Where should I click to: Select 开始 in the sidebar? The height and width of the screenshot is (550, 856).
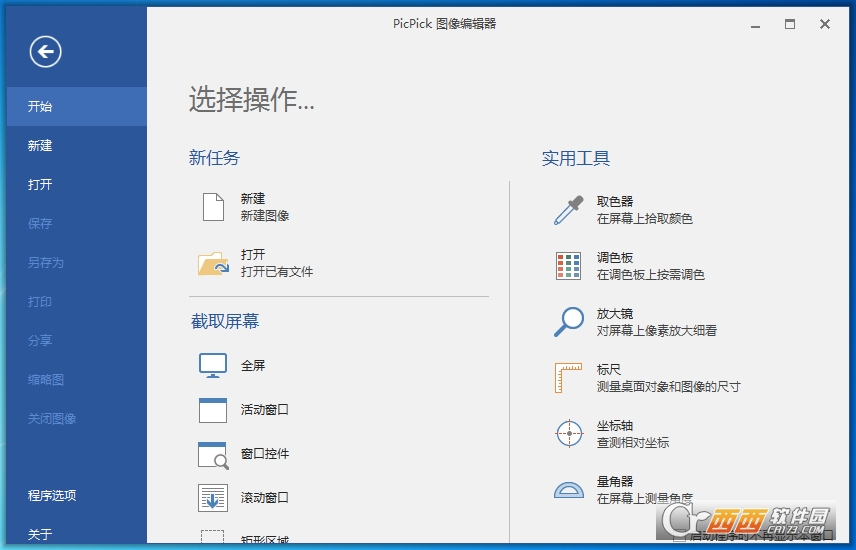(77, 107)
